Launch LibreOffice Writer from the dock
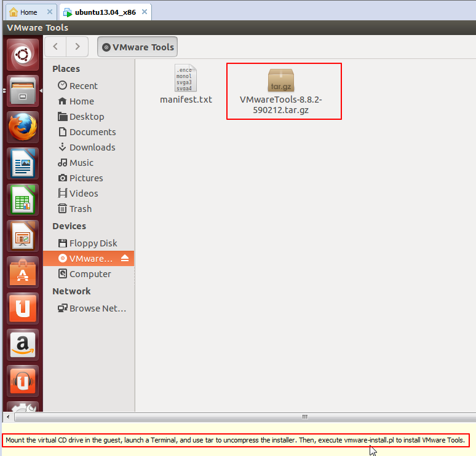 point(23,163)
